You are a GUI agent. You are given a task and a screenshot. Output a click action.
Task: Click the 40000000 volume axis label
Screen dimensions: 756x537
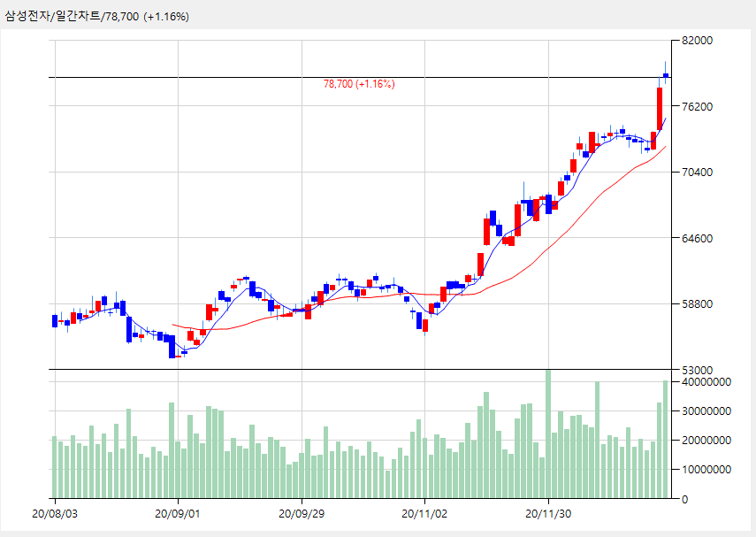click(706, 381)
